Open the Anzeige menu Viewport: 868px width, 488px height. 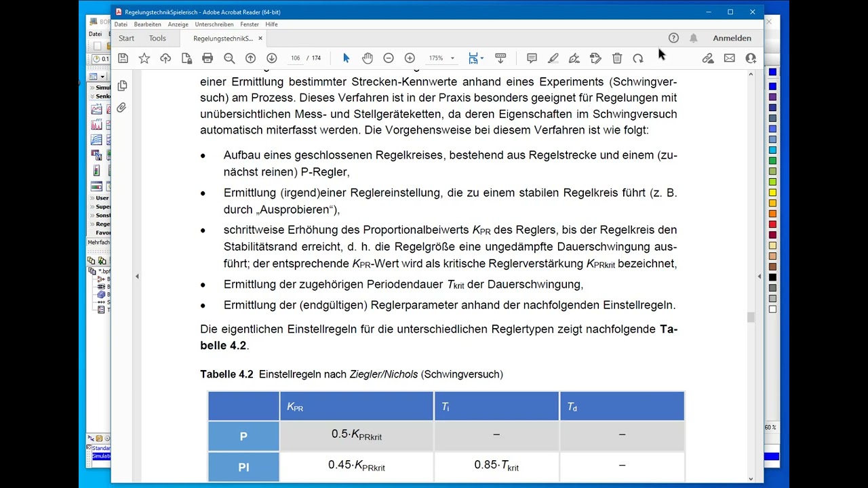178,24
